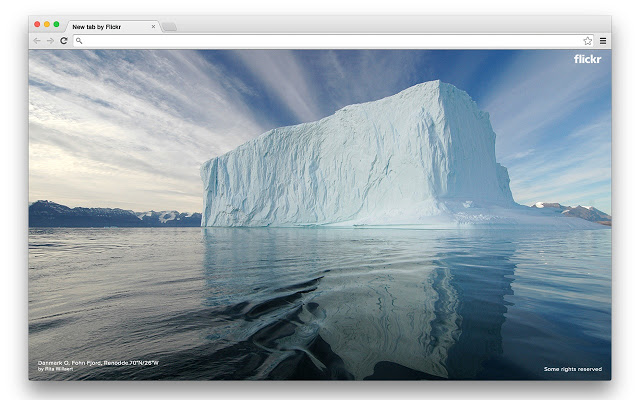The height and width of the screenshot is (400, 640).
Task: Click the magnifier icon in address bar
Action: [79, 41]
